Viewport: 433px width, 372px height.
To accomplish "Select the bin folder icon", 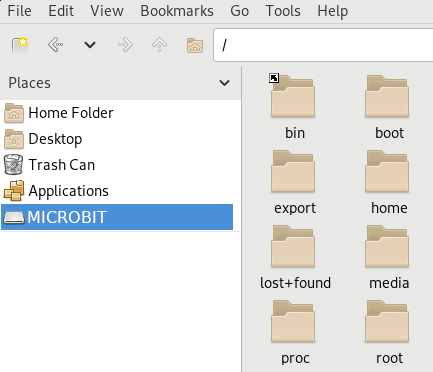I will 293,96.
